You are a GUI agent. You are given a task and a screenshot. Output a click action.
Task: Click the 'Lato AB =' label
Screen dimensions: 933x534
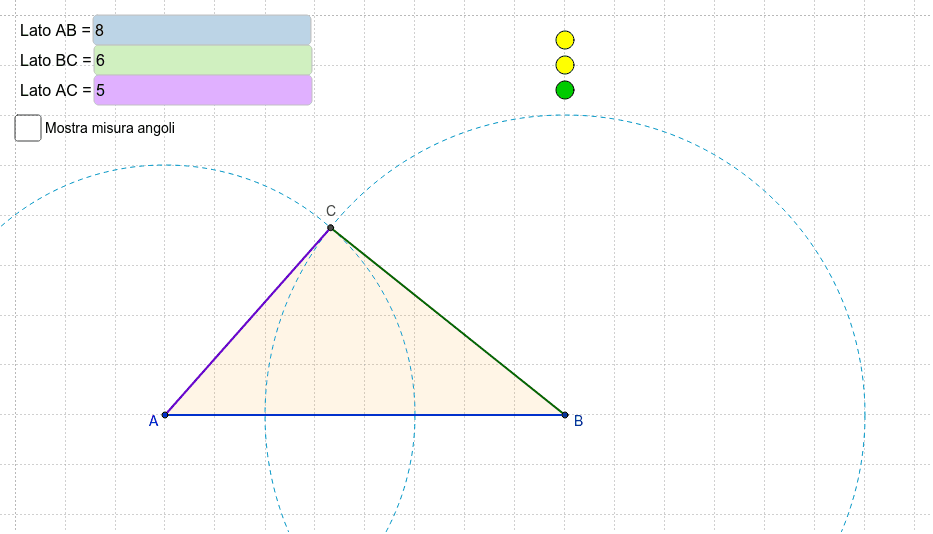[x=55, y=30]
